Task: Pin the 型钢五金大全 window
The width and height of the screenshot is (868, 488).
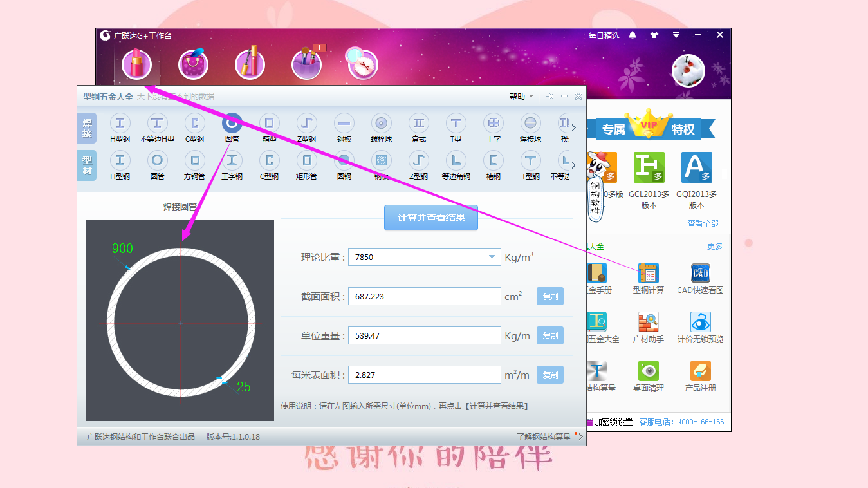Action: point(550,97)
